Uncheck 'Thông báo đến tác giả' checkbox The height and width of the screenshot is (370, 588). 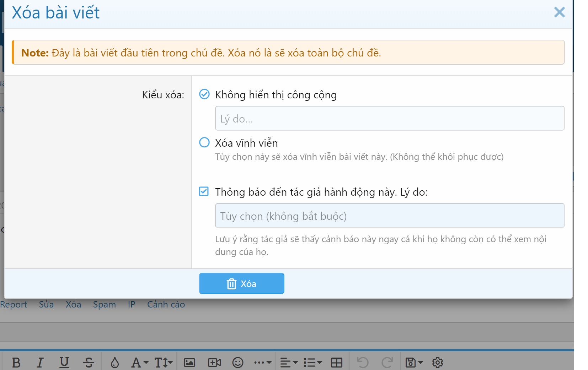point(204,192)
